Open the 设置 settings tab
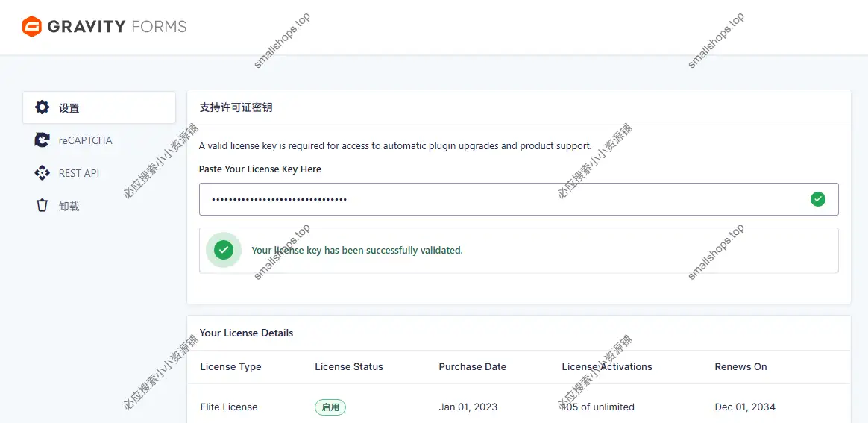 (69, 108)
